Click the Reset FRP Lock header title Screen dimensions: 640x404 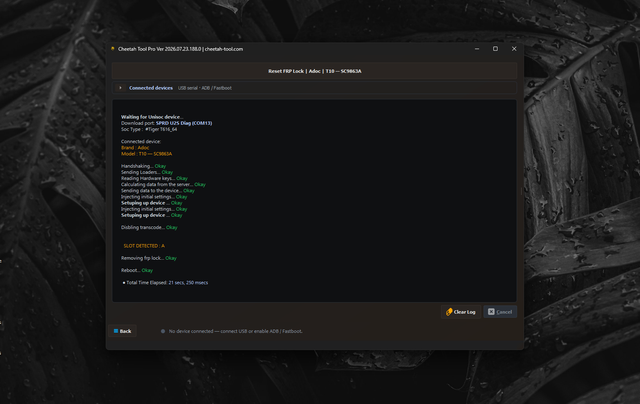click(x=314, y=71)
